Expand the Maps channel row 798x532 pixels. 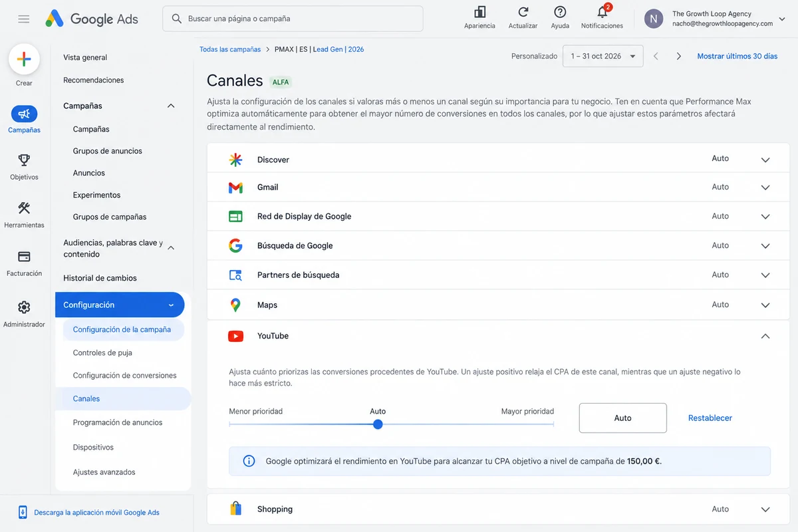(x=765, y=305)
